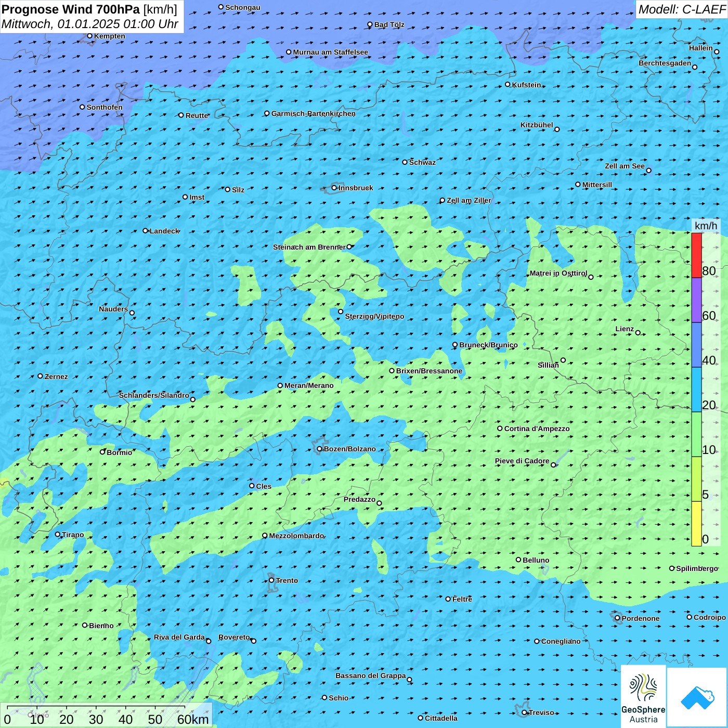The width and height of the screenshot is (728, 728).
Task: Click the Kitzbühel city label
Action: (537, 125)
